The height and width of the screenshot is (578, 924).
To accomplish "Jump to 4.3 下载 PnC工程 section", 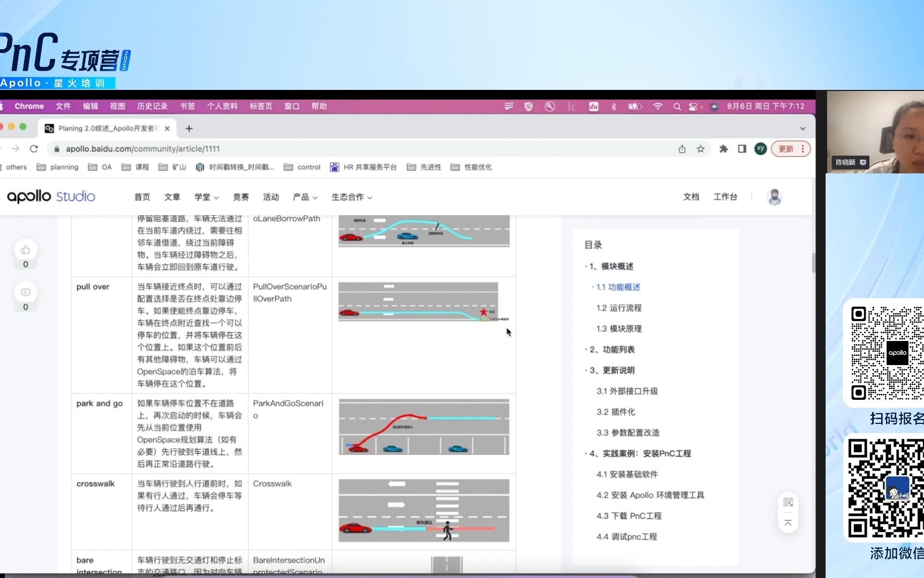I will click(x=629, y=516).
